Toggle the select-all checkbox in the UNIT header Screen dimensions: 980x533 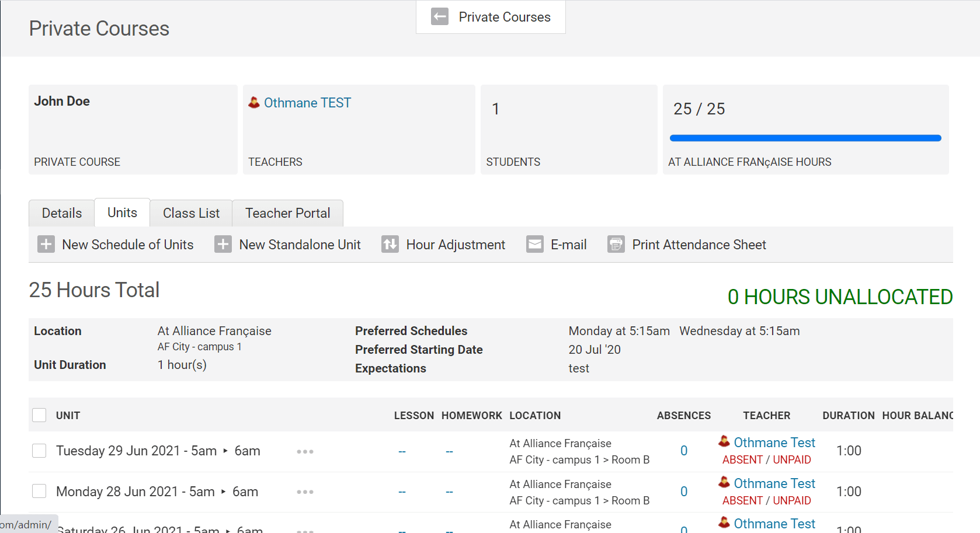(x=39, y=415)
